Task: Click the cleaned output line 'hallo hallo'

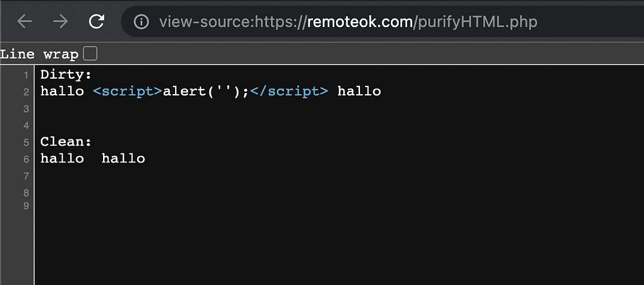Action: coord(93,158)
